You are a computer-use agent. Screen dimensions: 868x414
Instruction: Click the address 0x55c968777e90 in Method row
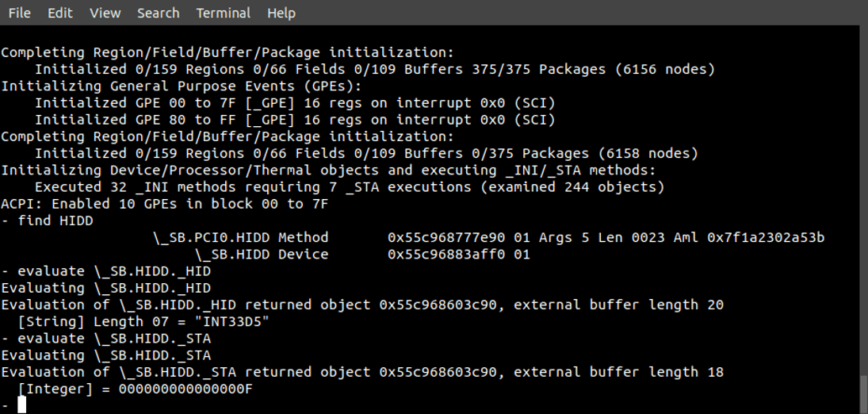click(446, 238)
